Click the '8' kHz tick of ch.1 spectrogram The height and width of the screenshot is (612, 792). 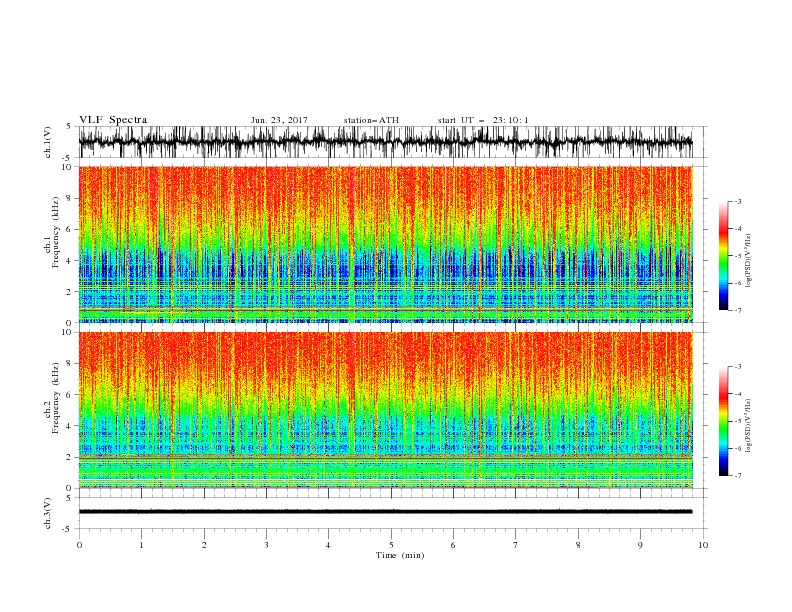point(69,198)
